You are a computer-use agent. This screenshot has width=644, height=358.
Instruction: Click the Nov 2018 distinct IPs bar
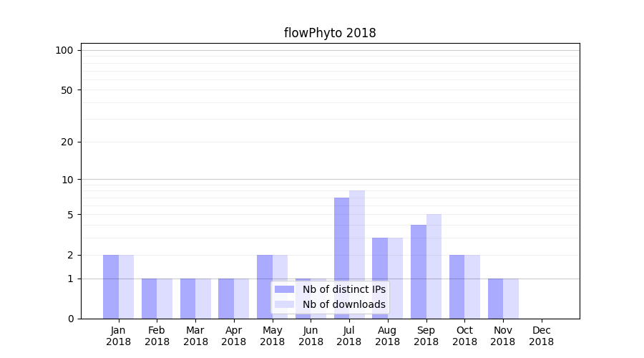[x=495, y=299]
